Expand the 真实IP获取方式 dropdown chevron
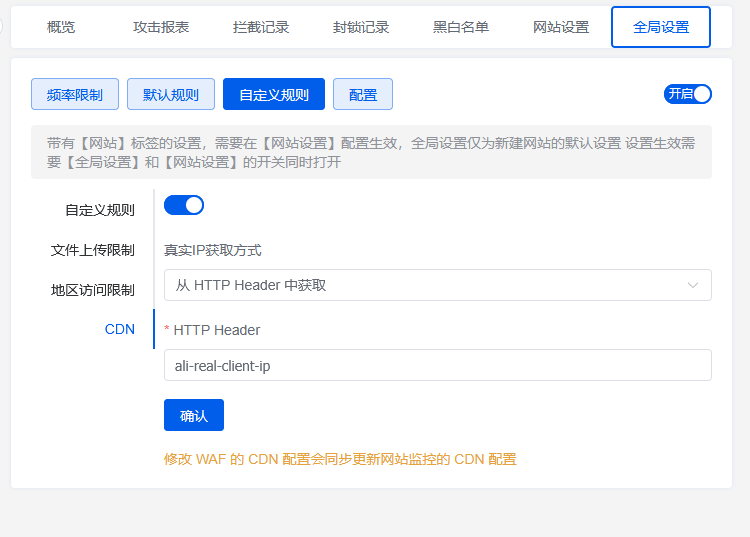Image resolution: width=750 pixels, height=537 pixels. click(x=692, y=285)
